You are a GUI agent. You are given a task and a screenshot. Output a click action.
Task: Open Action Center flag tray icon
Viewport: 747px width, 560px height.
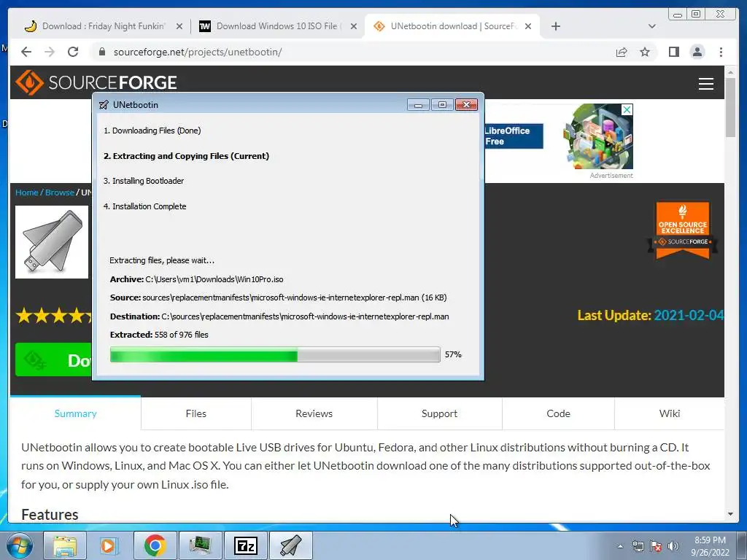tap(656, 546)
